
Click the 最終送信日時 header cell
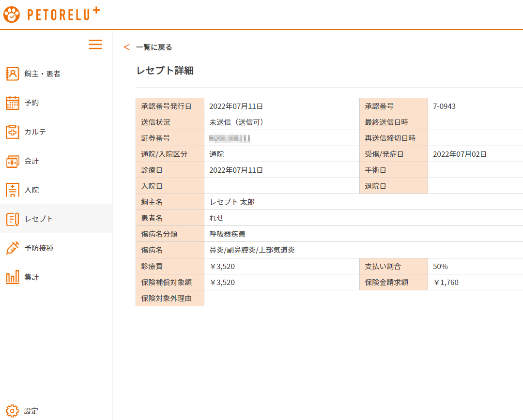pyautogui.click(x=394, y=122)
